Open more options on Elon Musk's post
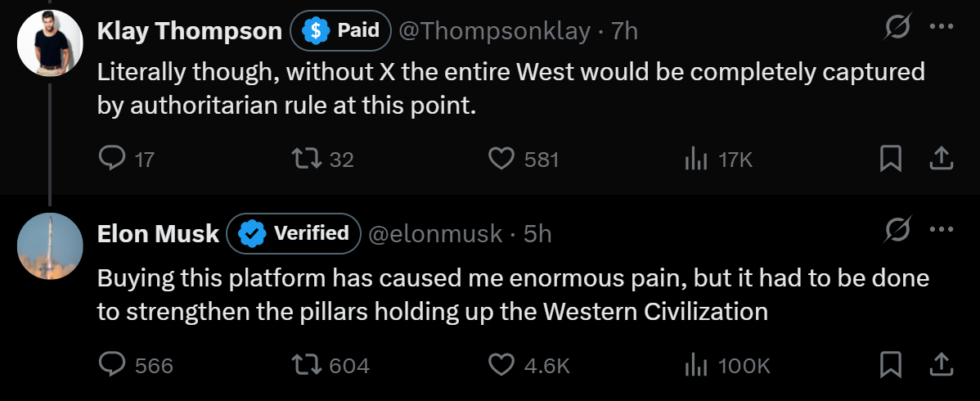This screenshot has width=980, height=401. tap(942, 233)
